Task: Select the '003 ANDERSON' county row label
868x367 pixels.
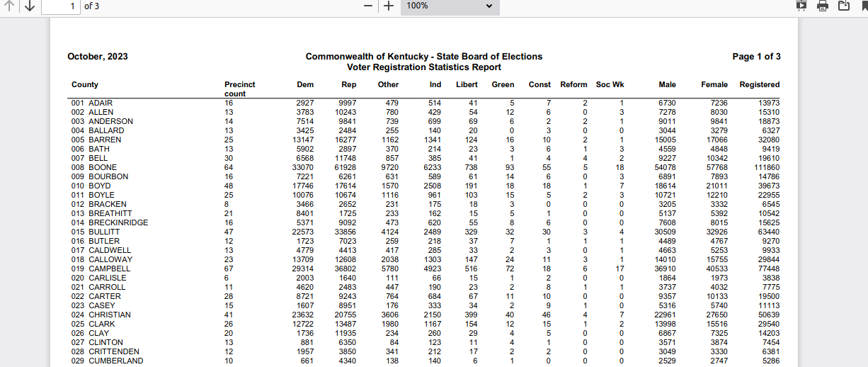Action: coord(102,121)
